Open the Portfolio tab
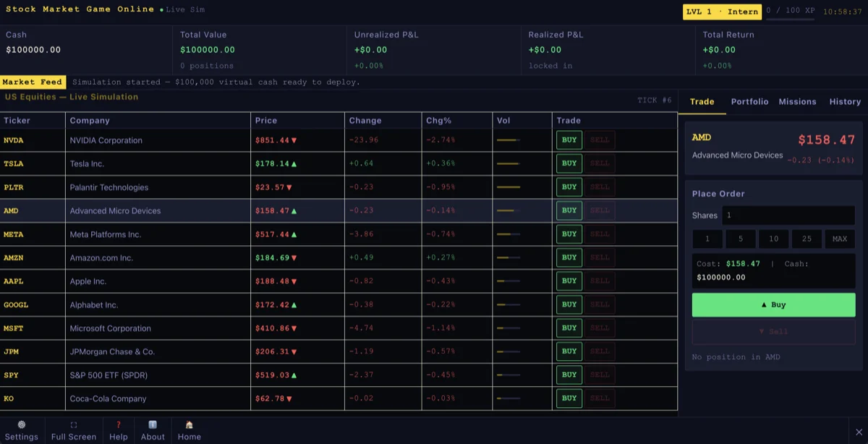 click(x=749, y=102)
